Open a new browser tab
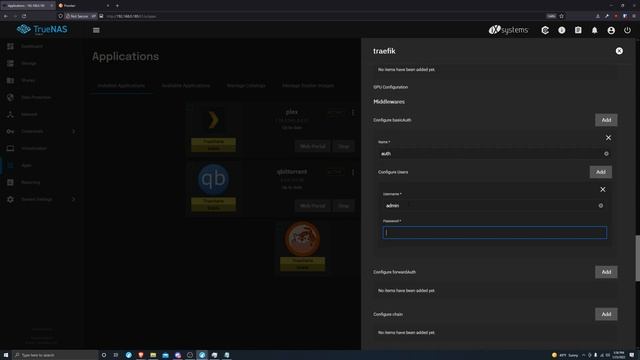 (x=117, y=6)
